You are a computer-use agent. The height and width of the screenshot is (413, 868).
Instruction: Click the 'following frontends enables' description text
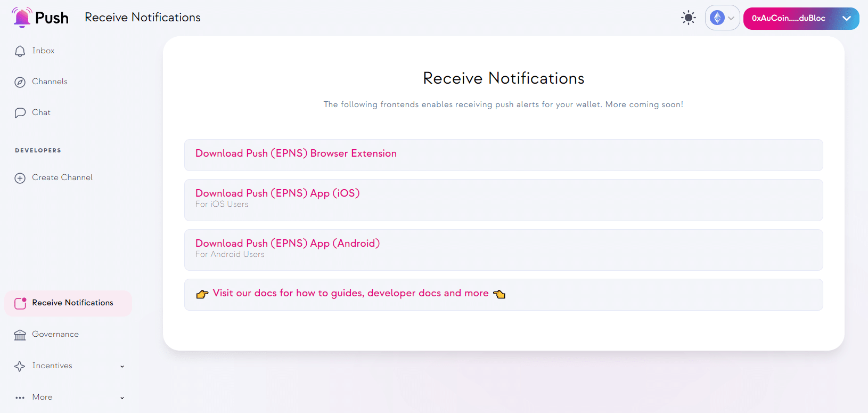[503, 104]
